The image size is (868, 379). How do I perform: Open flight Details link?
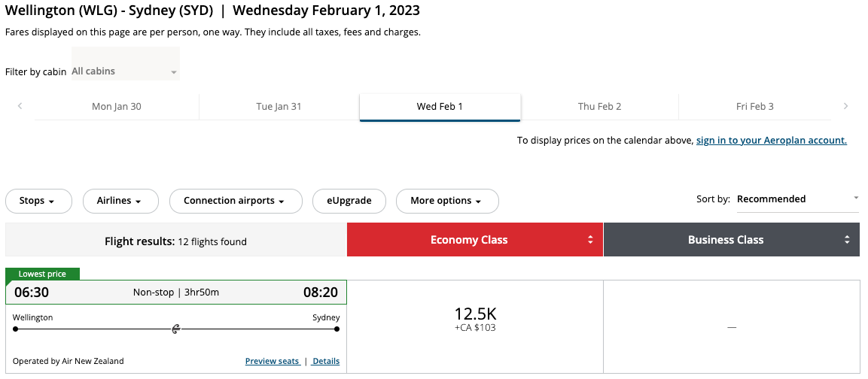[326, 361]
